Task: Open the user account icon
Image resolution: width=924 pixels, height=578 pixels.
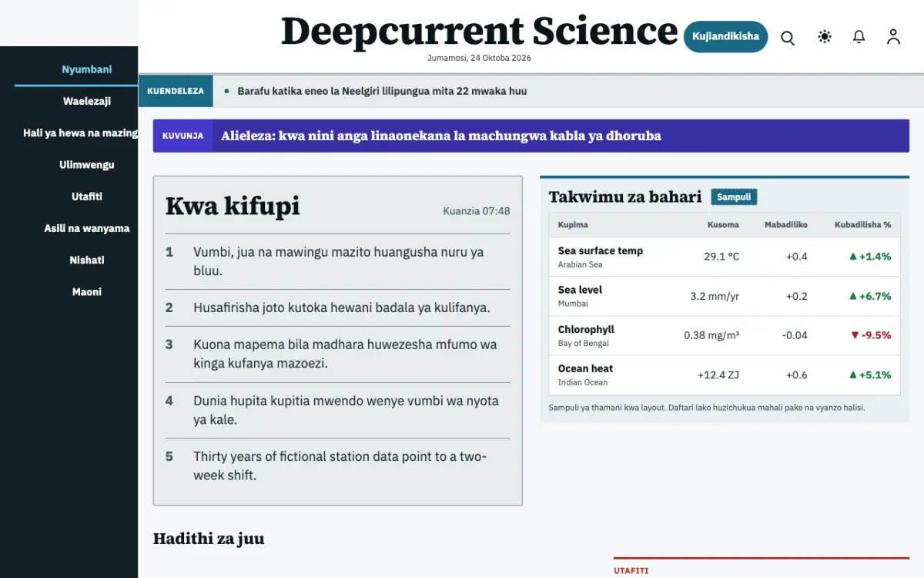Action: click(893, 36)
